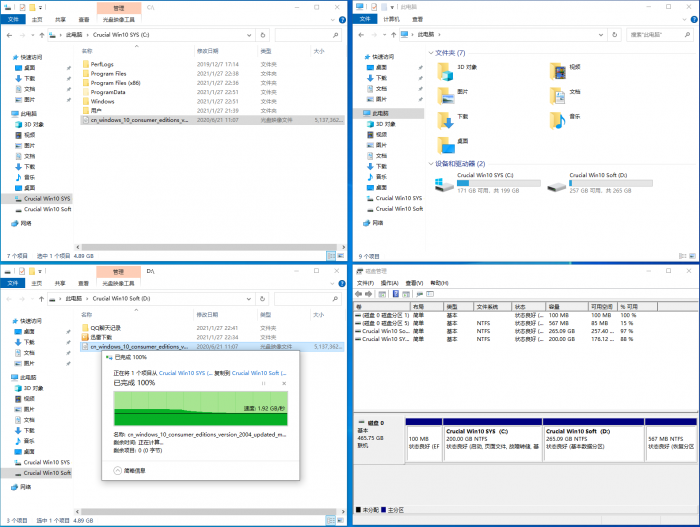Collapse the 设备和驱动器 (2) group
The height and width of the screenshot is (527, 700).
(430, 163)
